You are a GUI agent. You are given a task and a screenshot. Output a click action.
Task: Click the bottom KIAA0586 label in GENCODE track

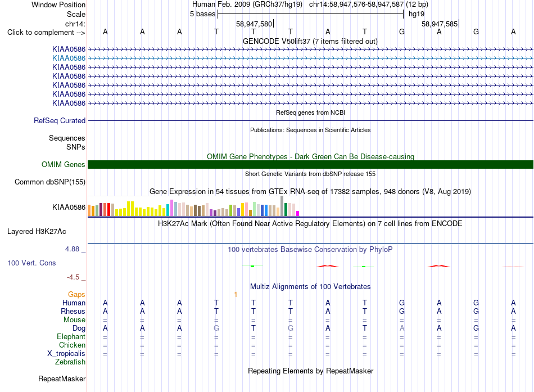click(69, 103)
